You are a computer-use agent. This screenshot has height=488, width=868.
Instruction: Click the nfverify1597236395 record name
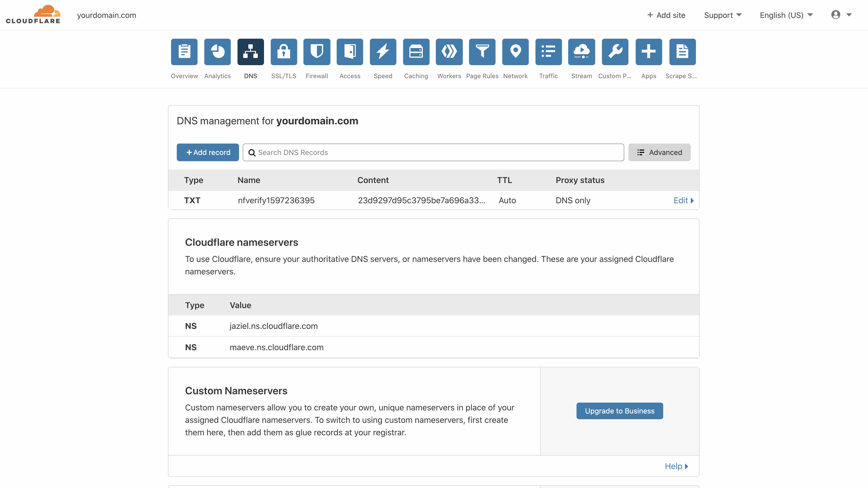[x=276, y=201]
